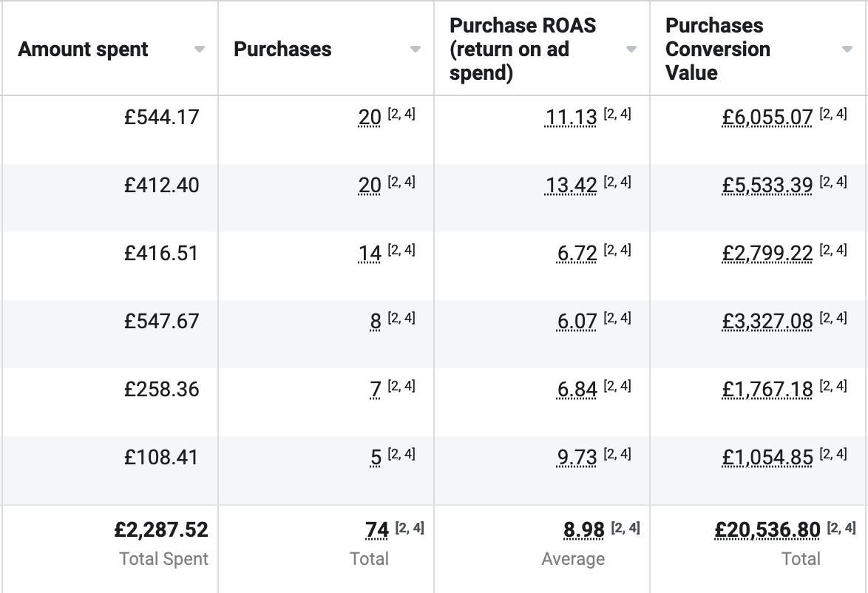Click the purchases count 8
This screenshot has width=868, height=593.
[x=376, y=322]
